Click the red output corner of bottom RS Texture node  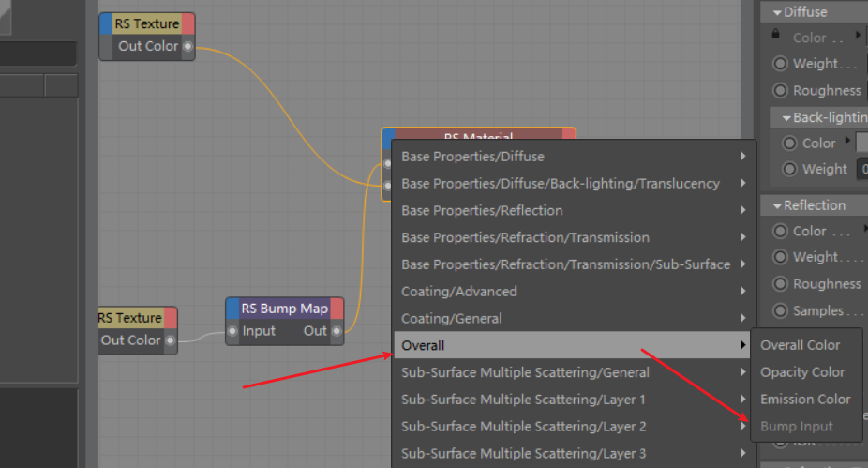point(170,318)
